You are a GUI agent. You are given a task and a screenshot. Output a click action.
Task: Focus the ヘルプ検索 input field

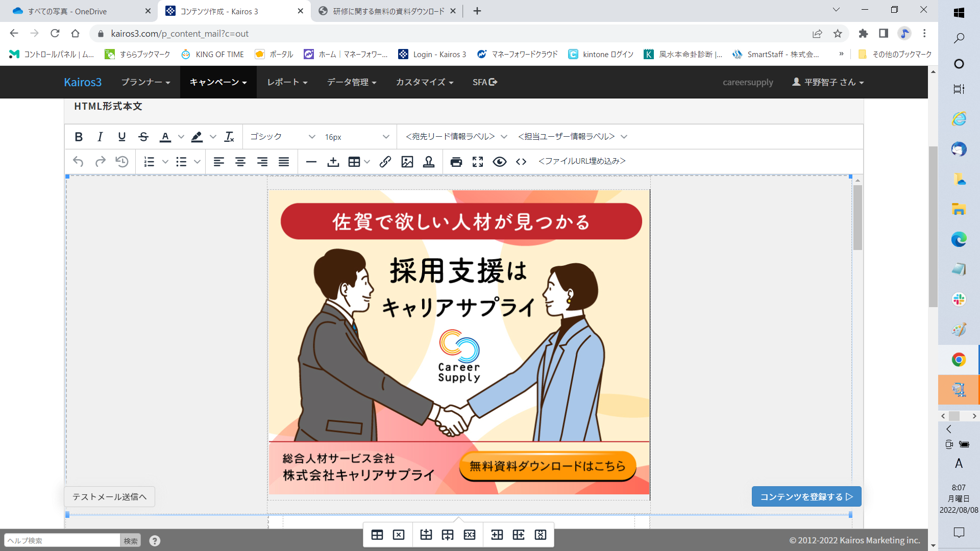(x=62, y=541)
